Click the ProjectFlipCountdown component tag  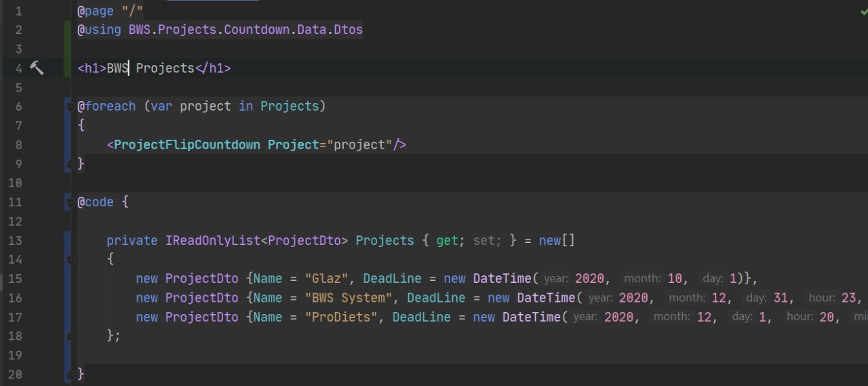[x=187, y=144]
